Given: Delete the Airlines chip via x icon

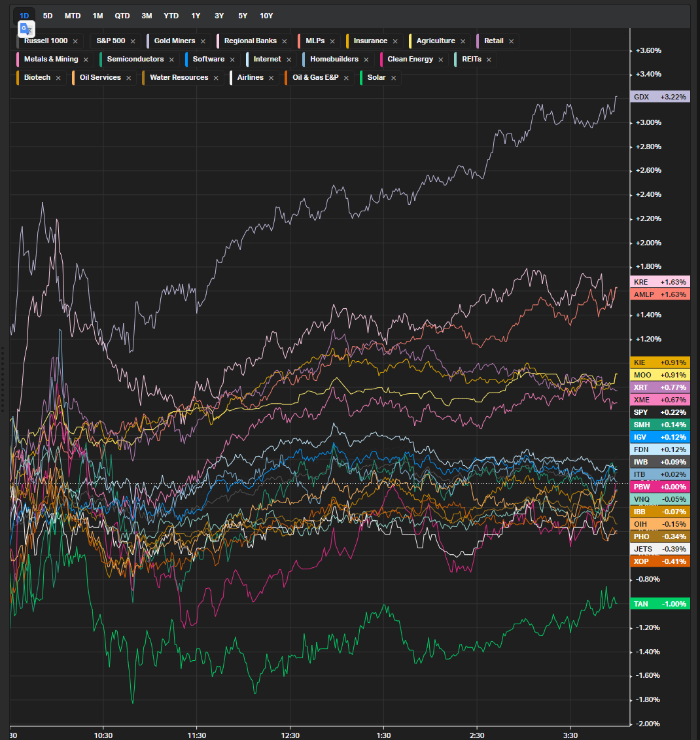Looking at the screenshot, I should click(271, 78).
